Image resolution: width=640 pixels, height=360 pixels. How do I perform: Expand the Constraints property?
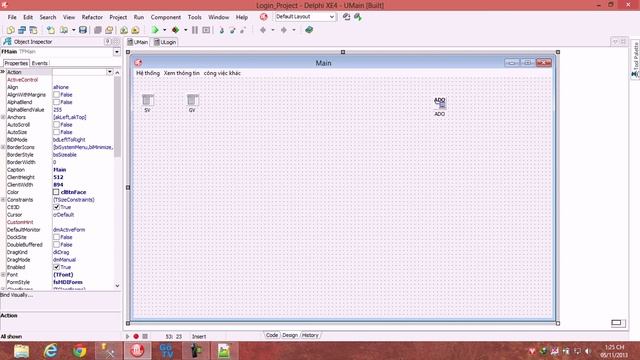(x=3, y=200)
